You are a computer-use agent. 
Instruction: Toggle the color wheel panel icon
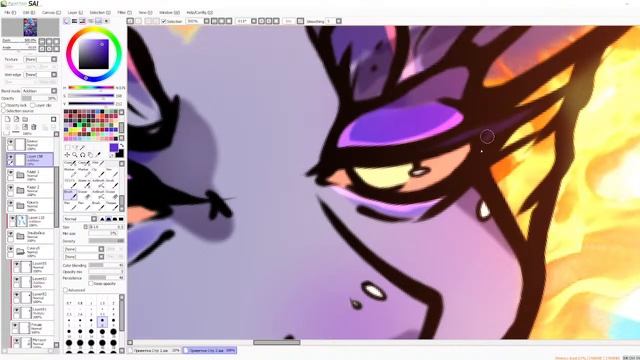click(x=67, y=21)
